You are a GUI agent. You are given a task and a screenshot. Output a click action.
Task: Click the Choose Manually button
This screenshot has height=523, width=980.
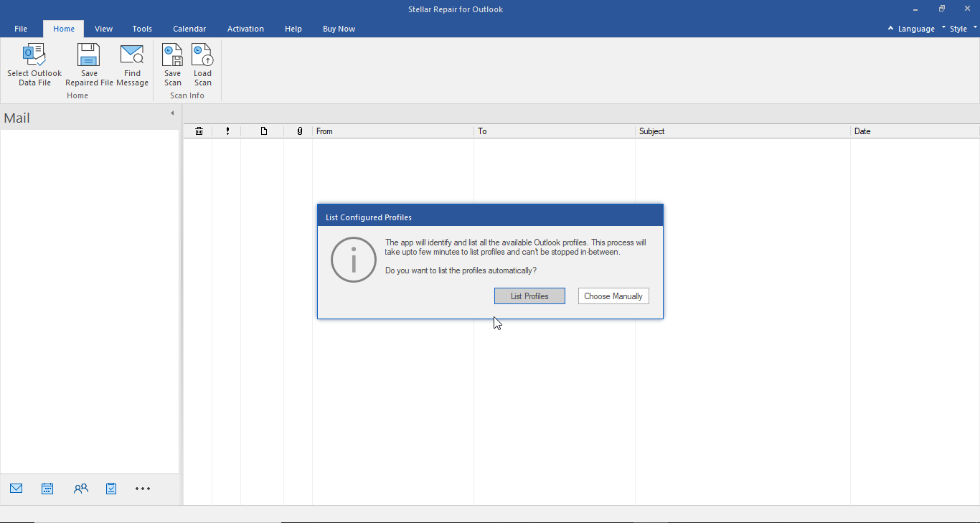click(613, 296)
